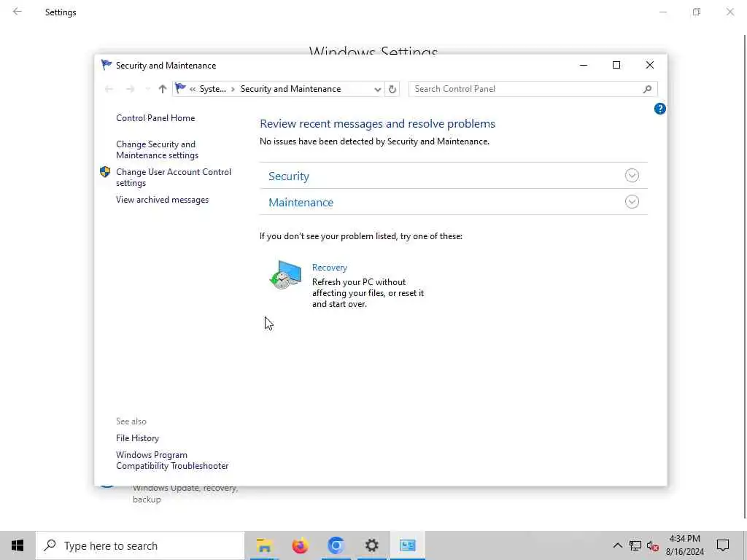The height and width of the screenshot is (560, 747).
Task: Expand the address bar history dropdown
Action: 377,89
